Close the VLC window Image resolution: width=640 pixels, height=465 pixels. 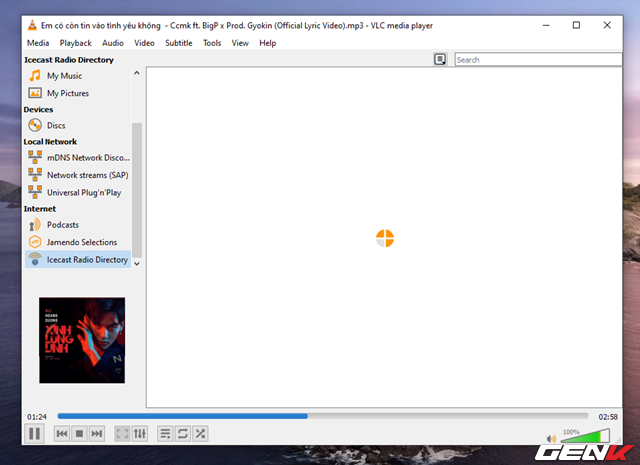(x=607, y=25)
